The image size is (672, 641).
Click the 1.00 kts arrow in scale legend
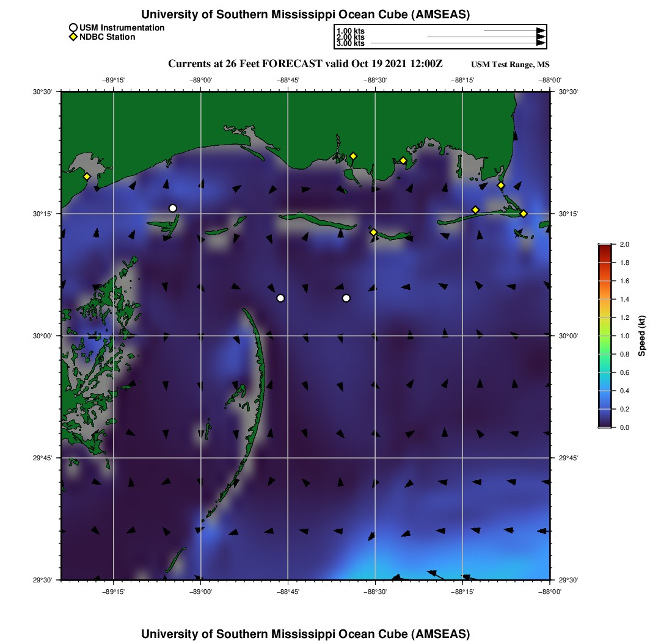[513, 31]
